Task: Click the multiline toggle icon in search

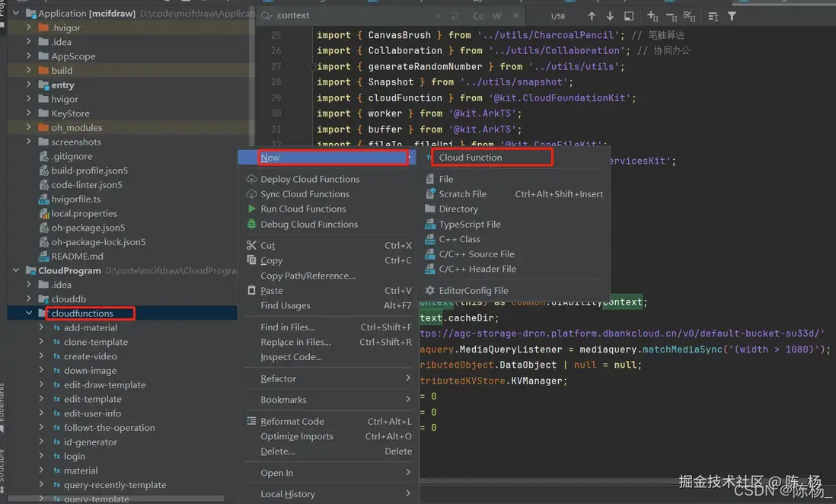Action: point(713,16)
